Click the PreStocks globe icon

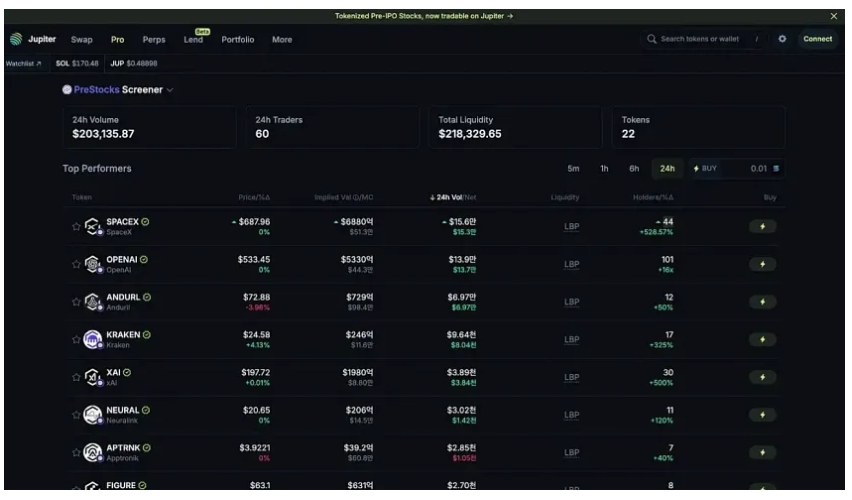click(67, 90)
